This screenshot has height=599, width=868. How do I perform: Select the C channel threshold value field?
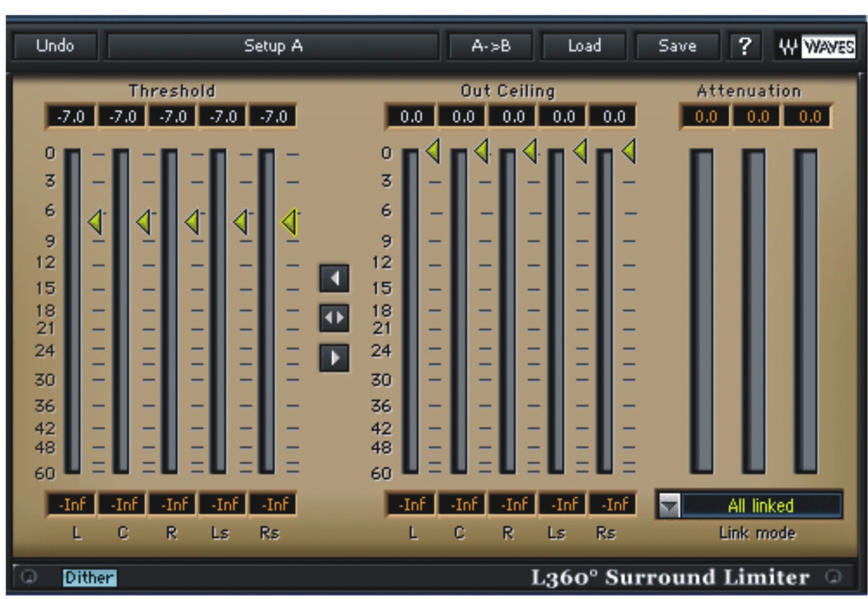point(122,117)
